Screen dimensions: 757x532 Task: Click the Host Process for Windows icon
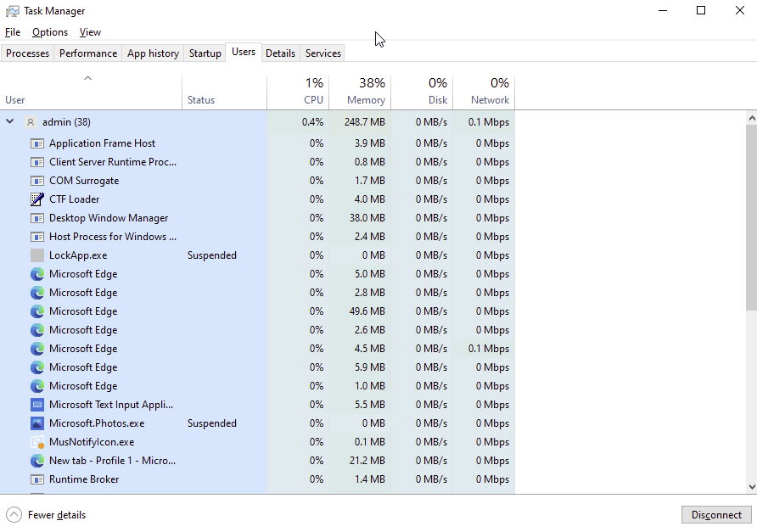pos(37,237)
